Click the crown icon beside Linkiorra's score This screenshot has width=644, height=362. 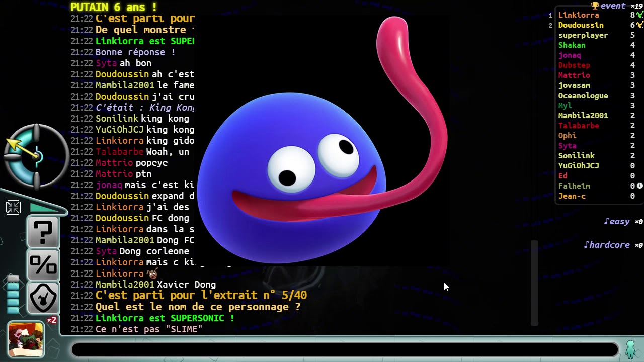tap(640, 15)
